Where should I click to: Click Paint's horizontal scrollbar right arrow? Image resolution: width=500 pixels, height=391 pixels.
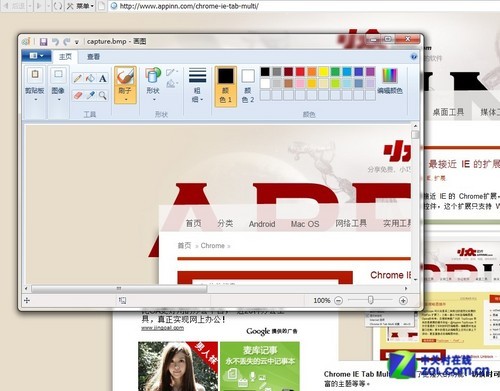point(406,289)
